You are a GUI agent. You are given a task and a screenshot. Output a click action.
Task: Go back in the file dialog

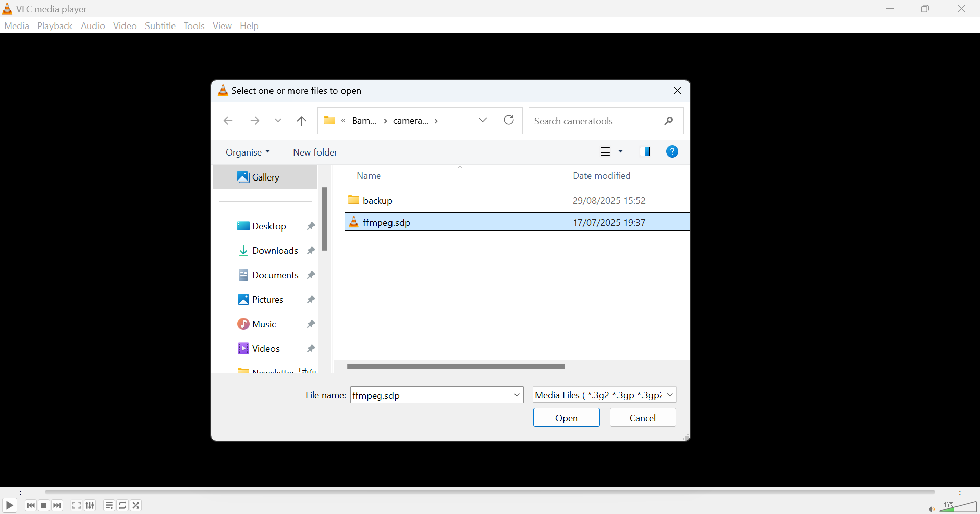228,121
